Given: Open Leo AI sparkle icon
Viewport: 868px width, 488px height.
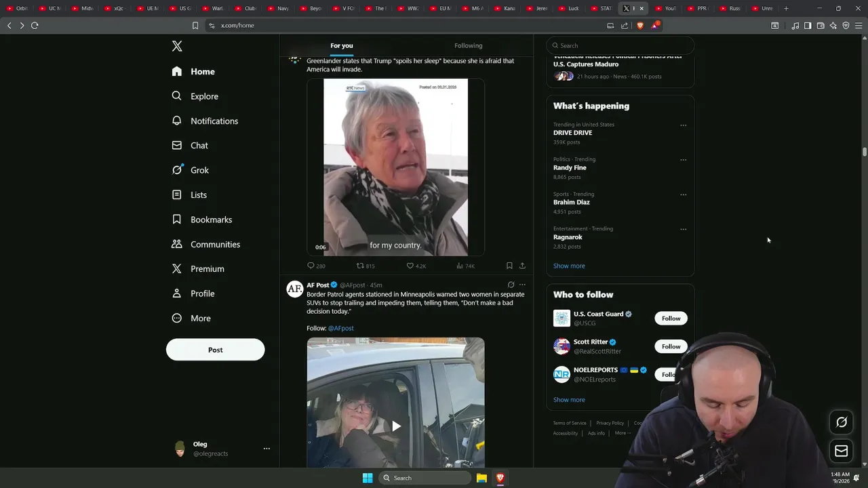Looking at the screenshot, I should point(833,25).
